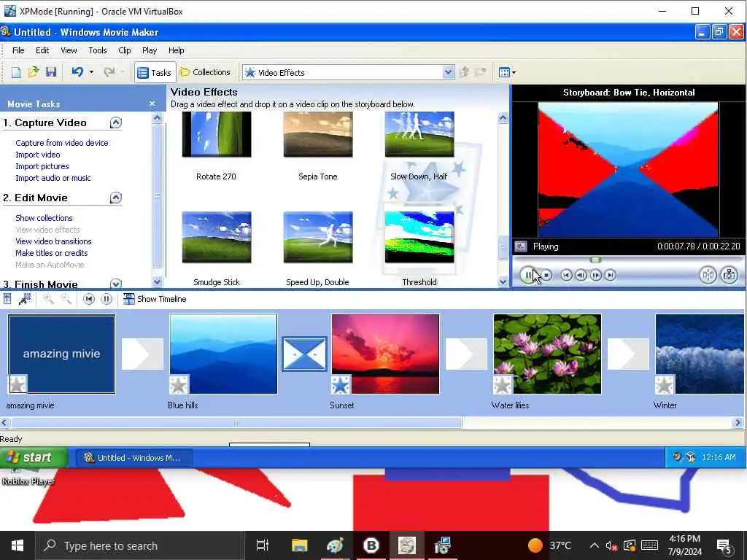Open the Video Effects collection combo box
The image size is (747, 560).
348,72
